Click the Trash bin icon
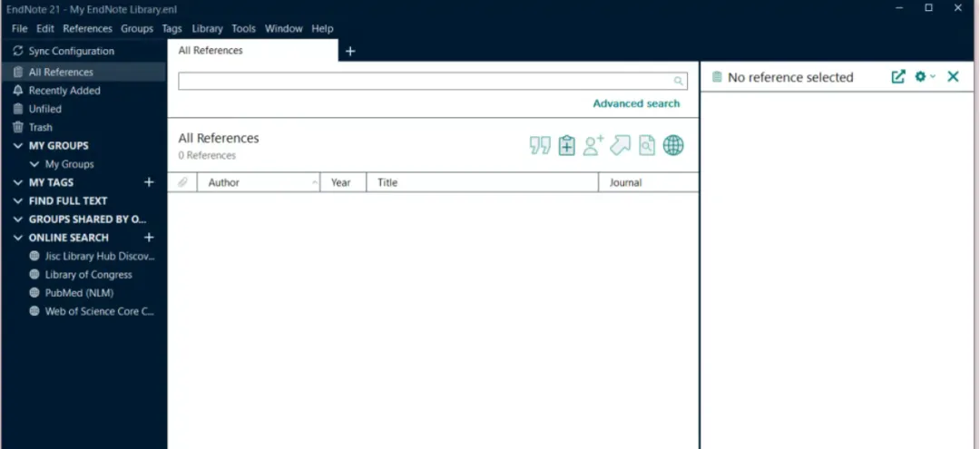This screenshot has height=449, width=980. click(x=18, y=127)
